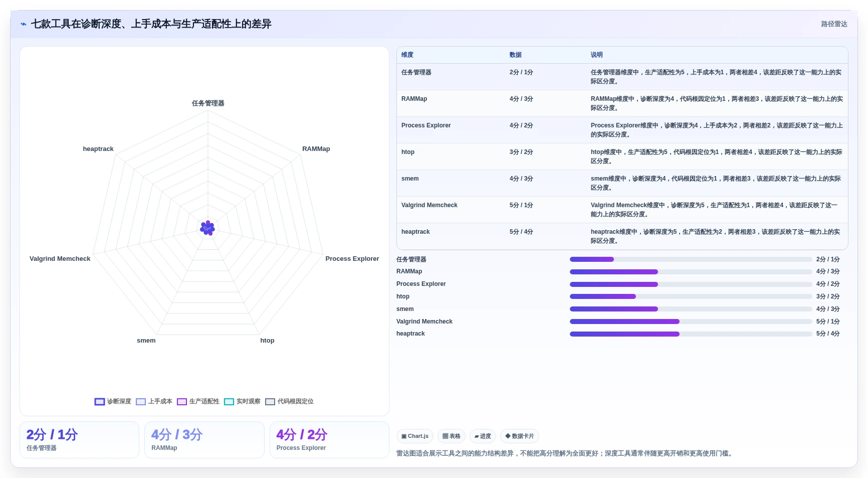
Task: Click the heaptrack progress list label
Action: [410, 334]
